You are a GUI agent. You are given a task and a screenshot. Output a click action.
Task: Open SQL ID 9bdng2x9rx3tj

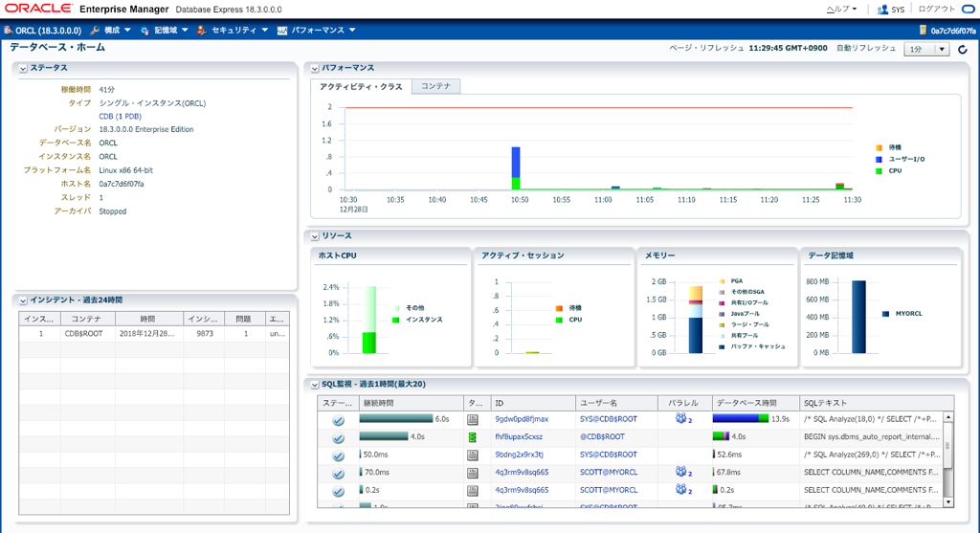520,455
